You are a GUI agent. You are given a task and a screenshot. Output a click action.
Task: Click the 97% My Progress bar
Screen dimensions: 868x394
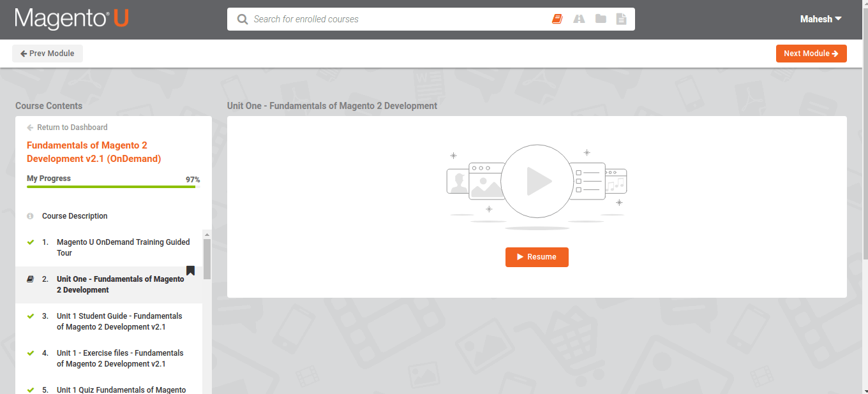pos(112,186)
